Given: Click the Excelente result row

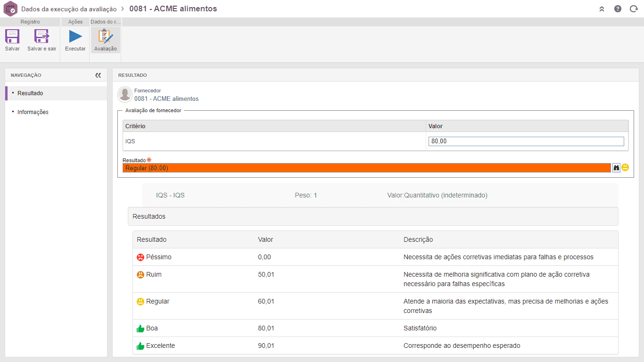Looking at the screenshot, I should click(375, 346).
